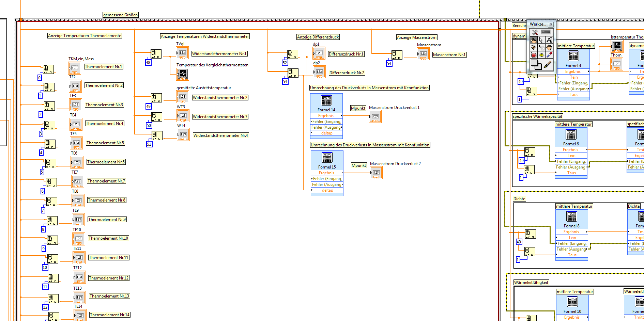
Task: Click the deltap input of Formel 15
Action: point(327,190)
